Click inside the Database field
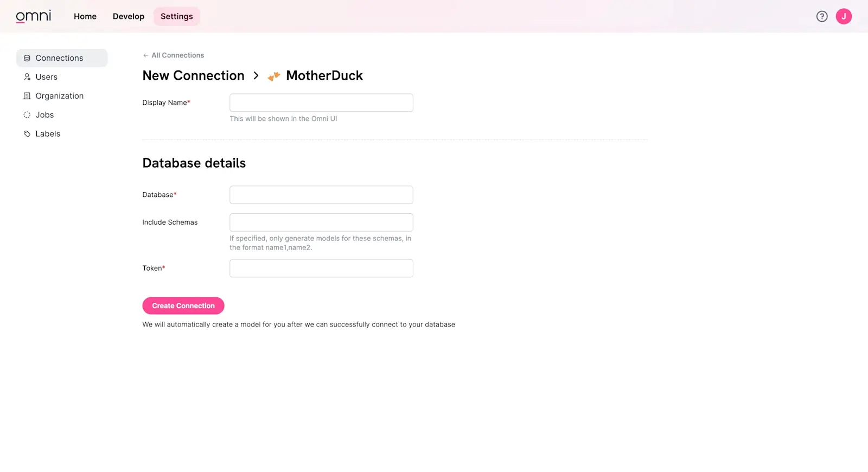 [x=321, y=195]
